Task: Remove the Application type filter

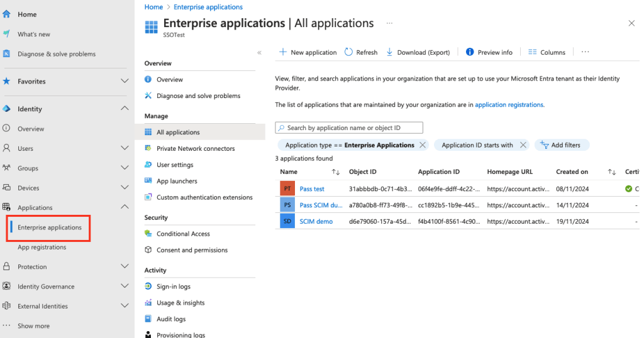Action: point(423,145)
